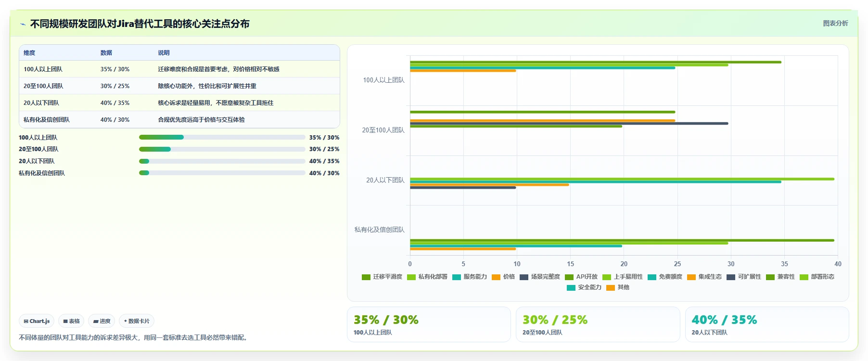868x361 pixels.
Task: Open the 35% / 30% data card
Action: coord(429,324)
